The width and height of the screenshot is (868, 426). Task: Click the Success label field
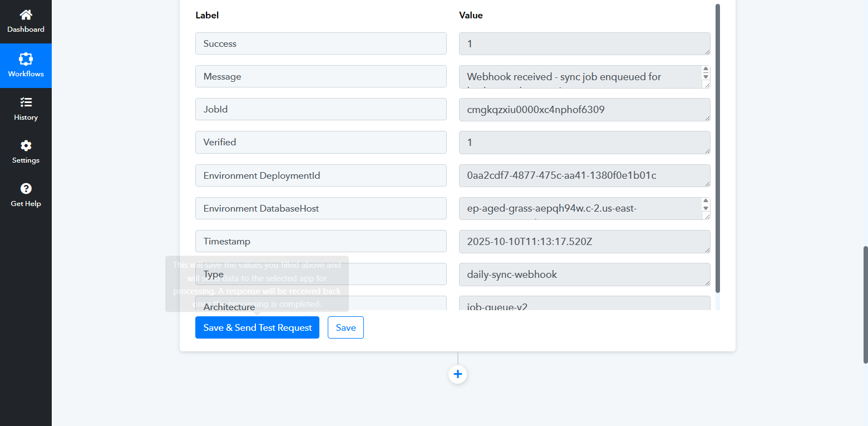coord(320,43)
